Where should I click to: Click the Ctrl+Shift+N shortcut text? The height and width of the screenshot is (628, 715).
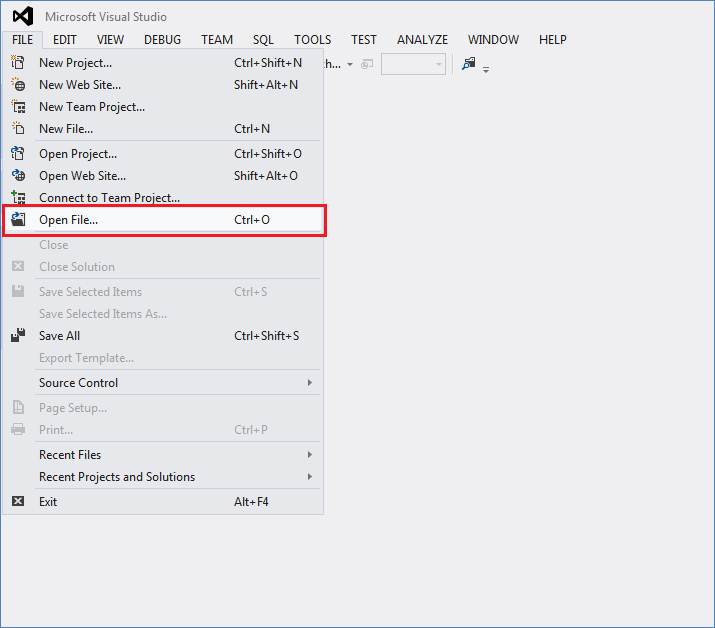pyautogui.click(x=268, y=62)
